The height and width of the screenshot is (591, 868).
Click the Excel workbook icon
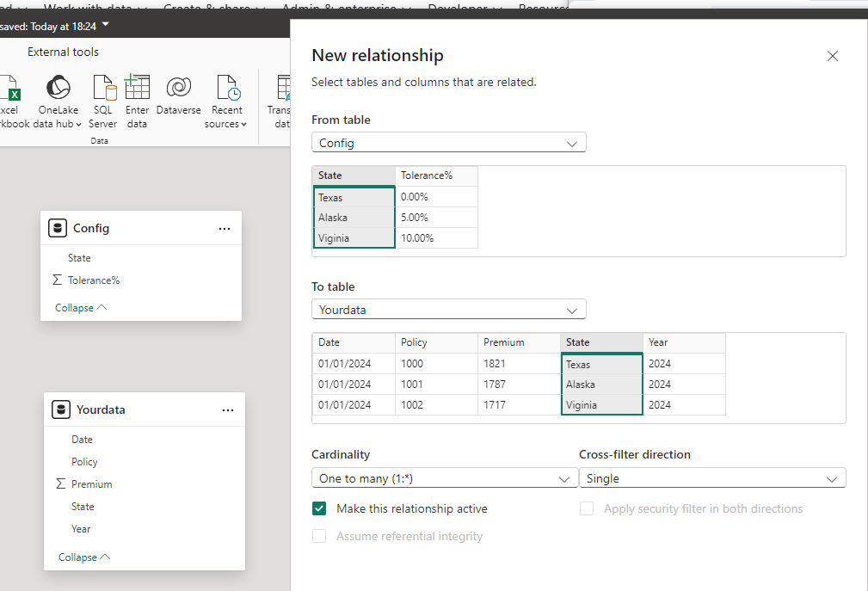coord(10,88)
